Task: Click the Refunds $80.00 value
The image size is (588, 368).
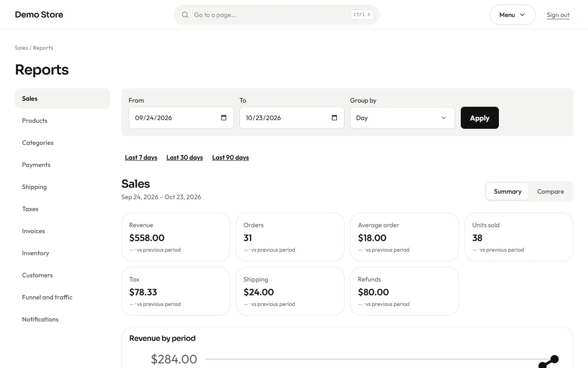Action: (x=373, y=292)
